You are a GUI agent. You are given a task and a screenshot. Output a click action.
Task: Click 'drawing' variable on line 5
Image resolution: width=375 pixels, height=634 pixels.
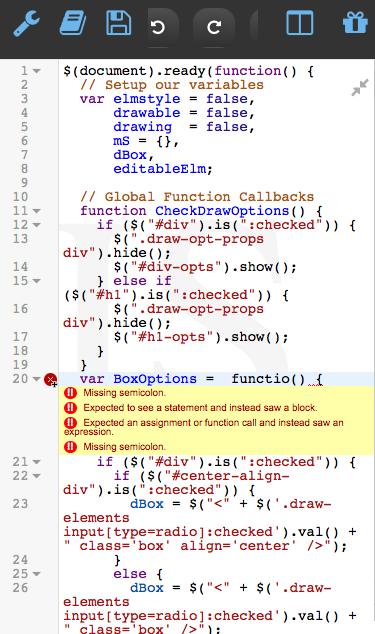[142, 127]
